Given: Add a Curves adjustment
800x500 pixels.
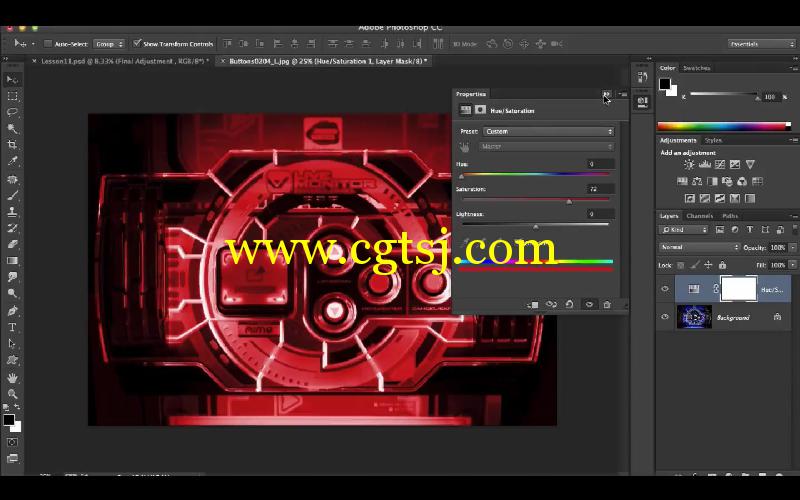Looking at the screenshot, I should click(720, 164).
